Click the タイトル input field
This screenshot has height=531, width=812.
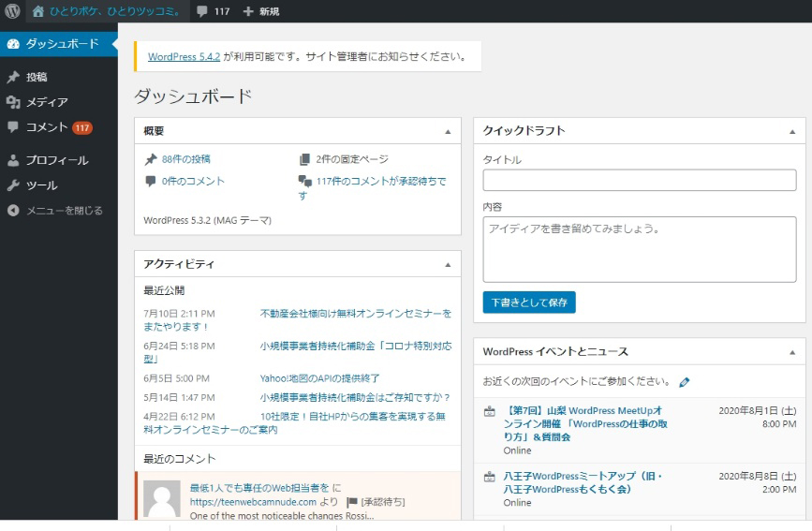click(640, 181)
